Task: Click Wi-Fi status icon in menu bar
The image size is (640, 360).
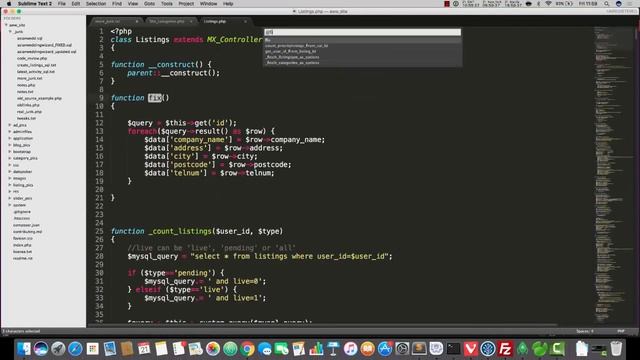Action: [x=548, y=4]
